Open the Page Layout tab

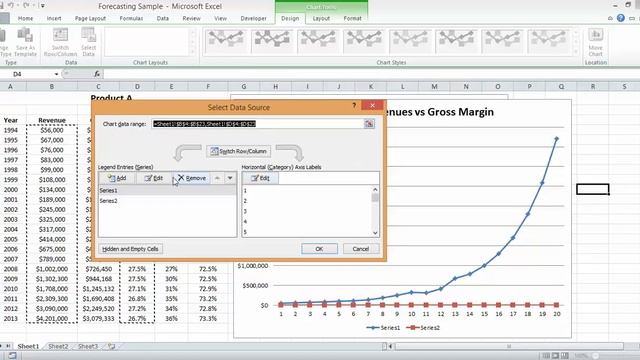click(90, 18)
